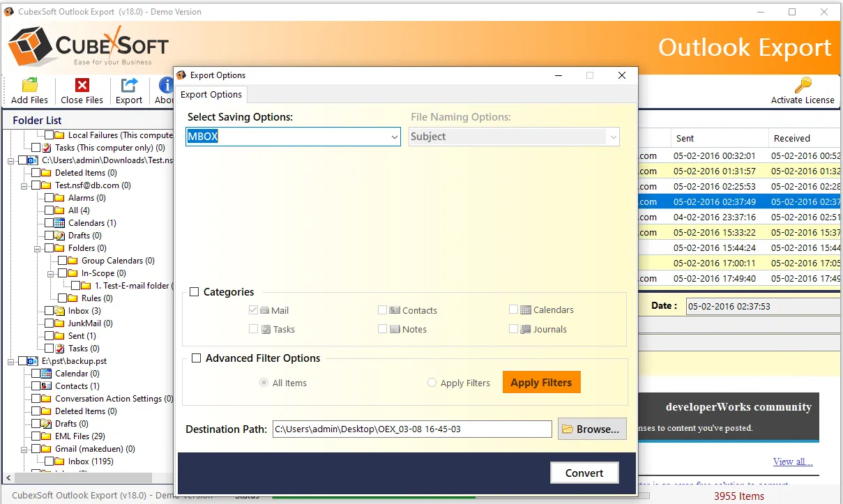This screenshot has width=843, height=504.
Task: Click the Convert button
Action: (584, 473)
